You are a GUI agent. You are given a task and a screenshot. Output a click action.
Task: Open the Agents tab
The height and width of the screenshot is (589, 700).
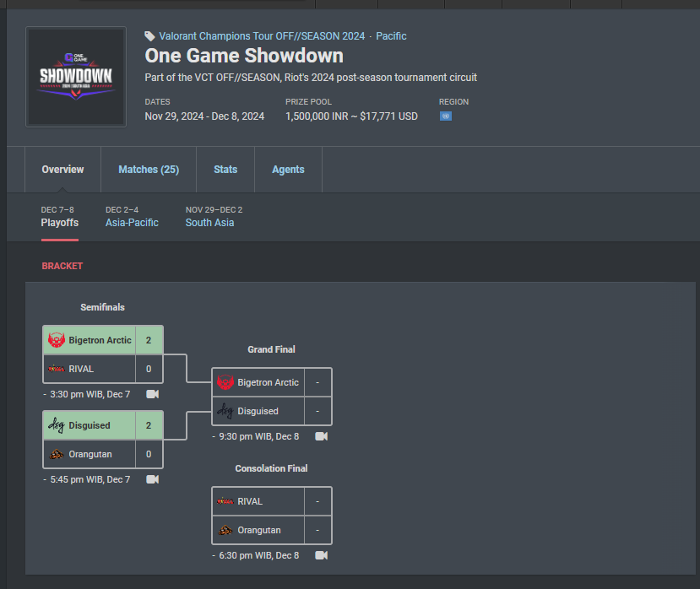click(x=289, y=170)
